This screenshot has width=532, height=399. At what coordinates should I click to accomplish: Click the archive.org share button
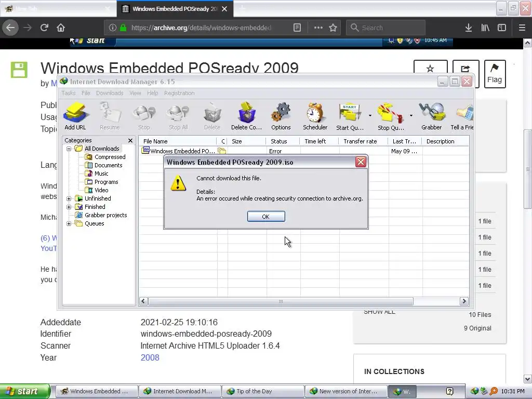point(465,68)
